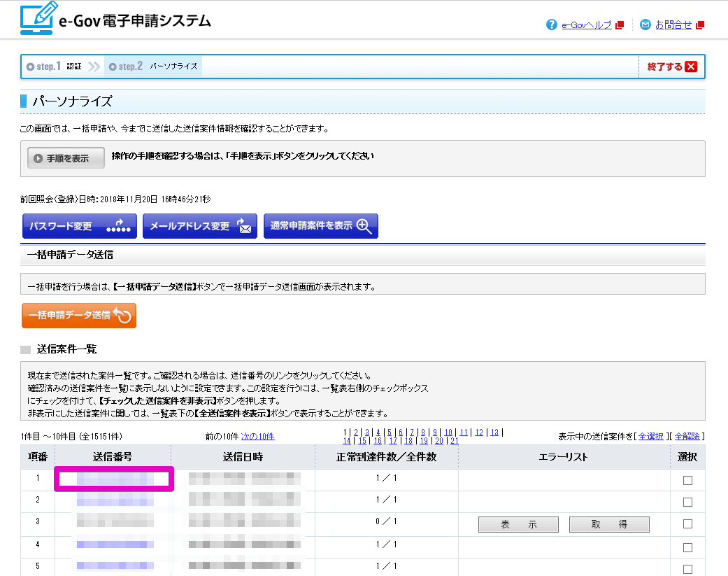The image size is (728, 576).
Task: Tick the selection checkbox for item 2
Action: (x=687, y=502)
